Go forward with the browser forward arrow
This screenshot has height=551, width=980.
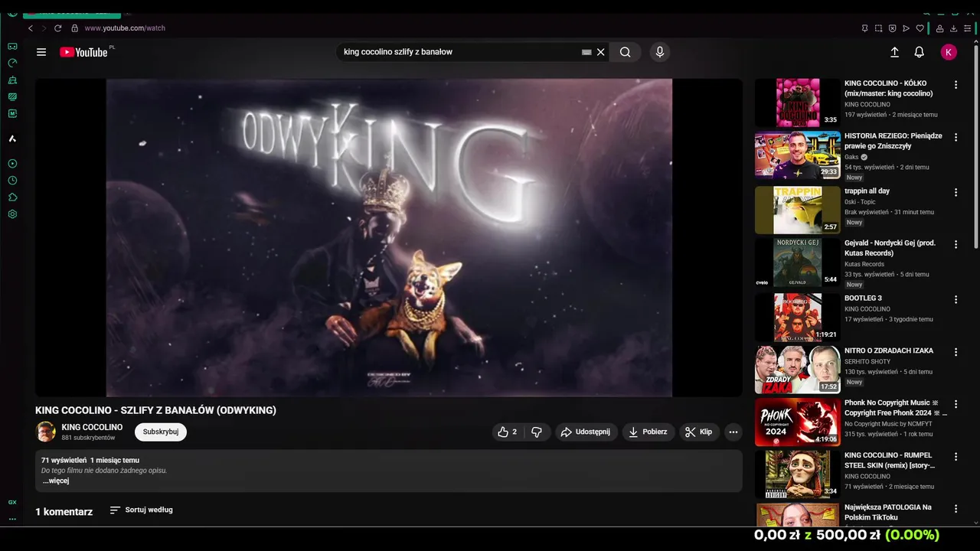[44, 28]
